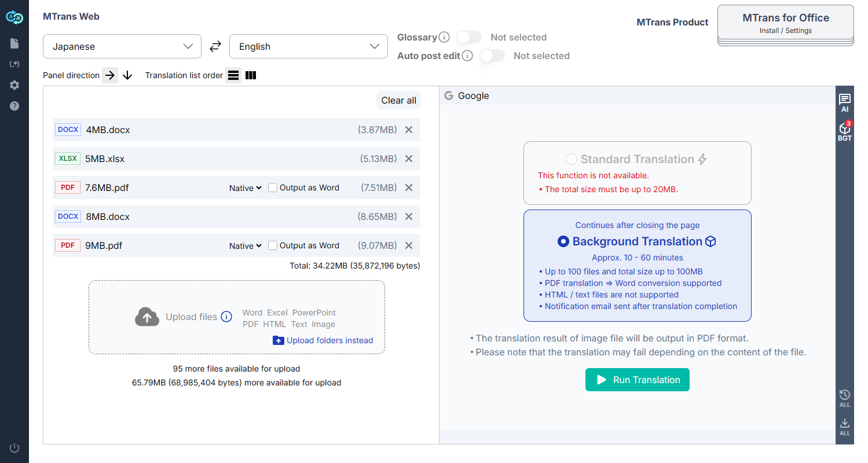Open all translation history icon
The image size is (868, 463).
click(x=845, y=398)
